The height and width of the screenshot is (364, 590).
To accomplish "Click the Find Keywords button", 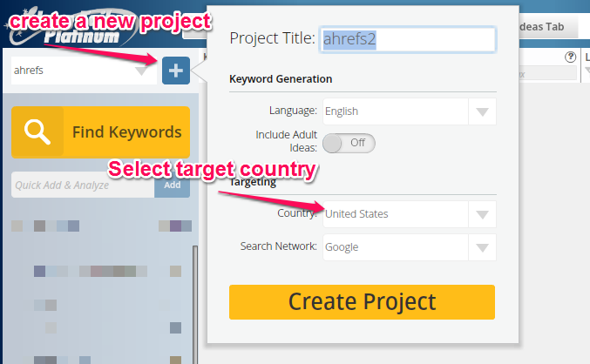I will pyautogui.click(x=100, y=132).
